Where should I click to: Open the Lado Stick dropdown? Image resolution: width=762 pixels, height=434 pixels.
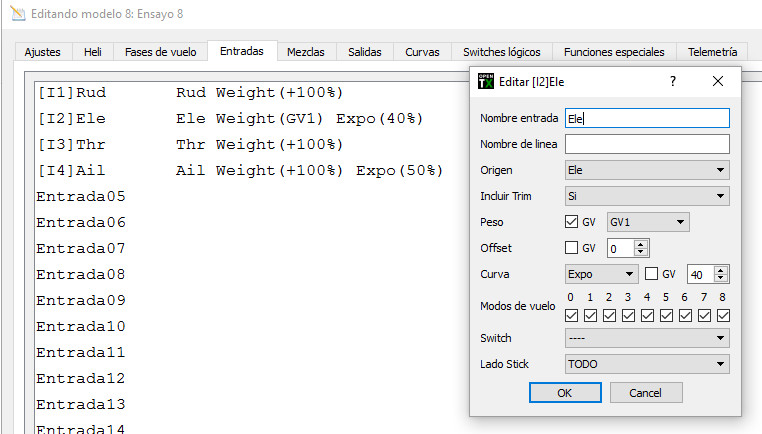646,364
